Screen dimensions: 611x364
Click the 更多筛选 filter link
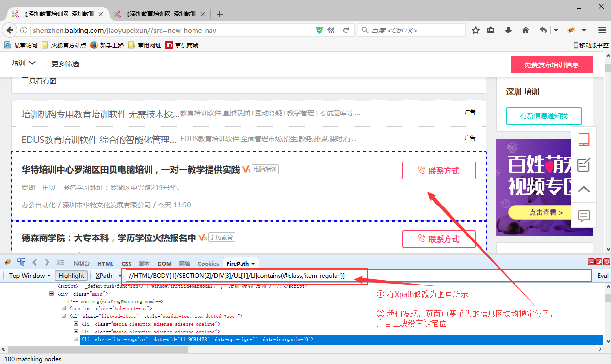(65, 63)
